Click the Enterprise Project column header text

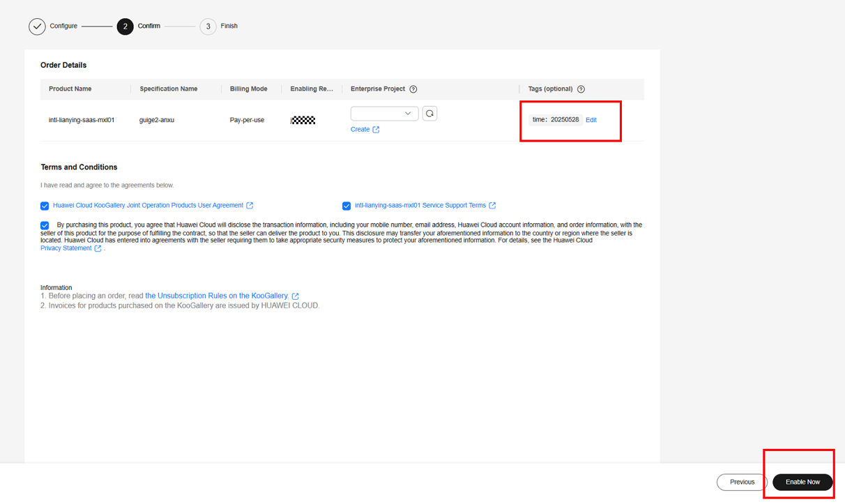(378, 89)
